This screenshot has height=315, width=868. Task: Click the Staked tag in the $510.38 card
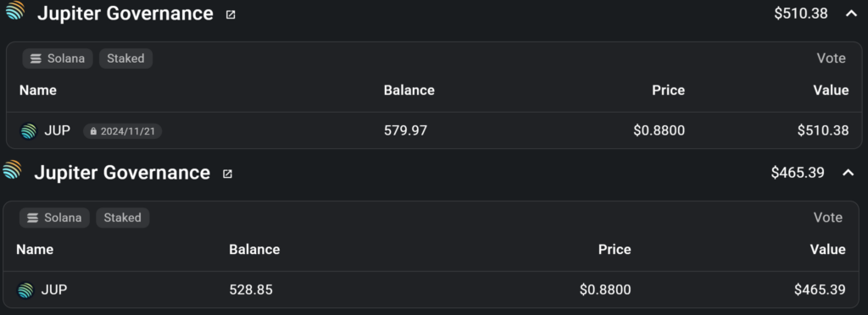(125, 58)
